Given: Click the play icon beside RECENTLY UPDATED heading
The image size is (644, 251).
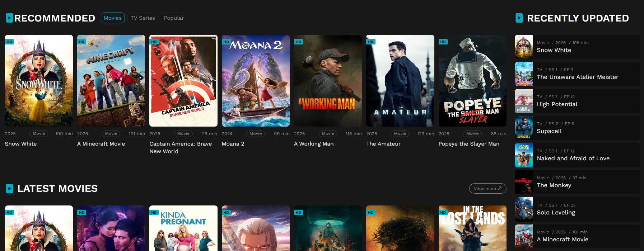Looking at the screenshot, I should (x=519, y=18).
